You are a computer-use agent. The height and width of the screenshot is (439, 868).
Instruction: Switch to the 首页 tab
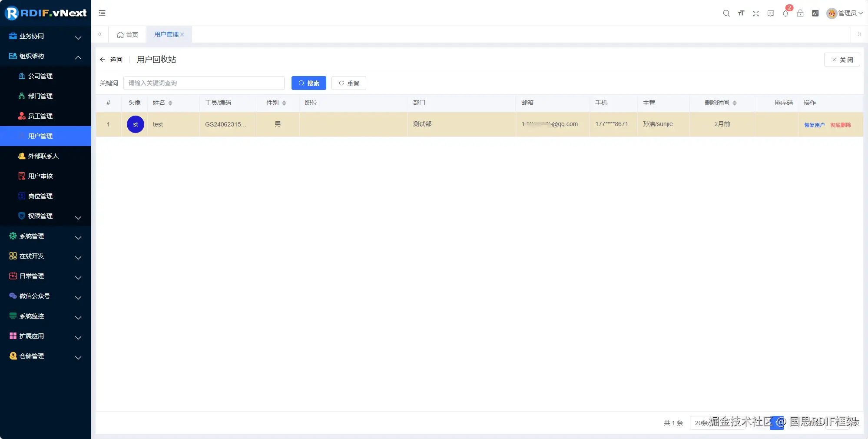point(128,35)
